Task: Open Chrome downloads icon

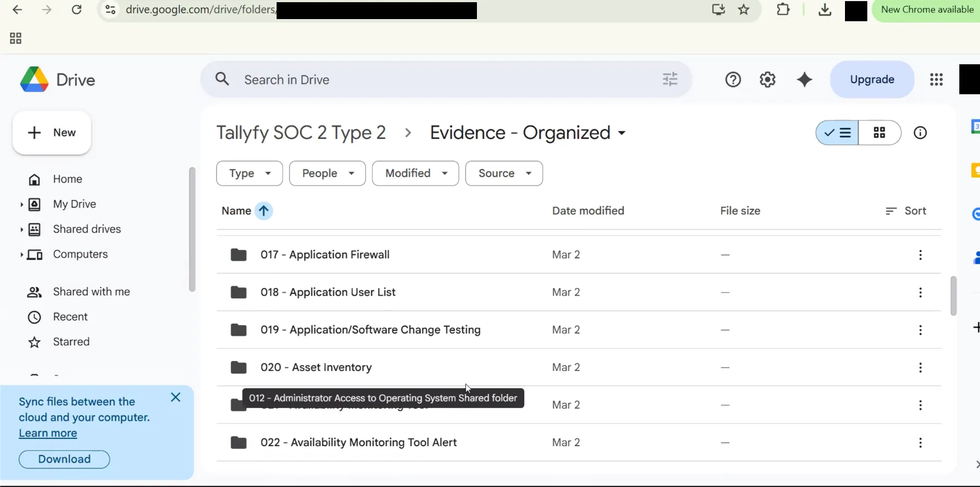Action: (825, 10)
